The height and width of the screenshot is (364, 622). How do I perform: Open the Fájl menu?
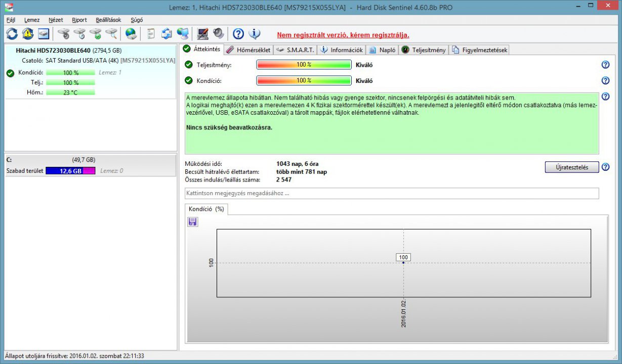[11, 20]
